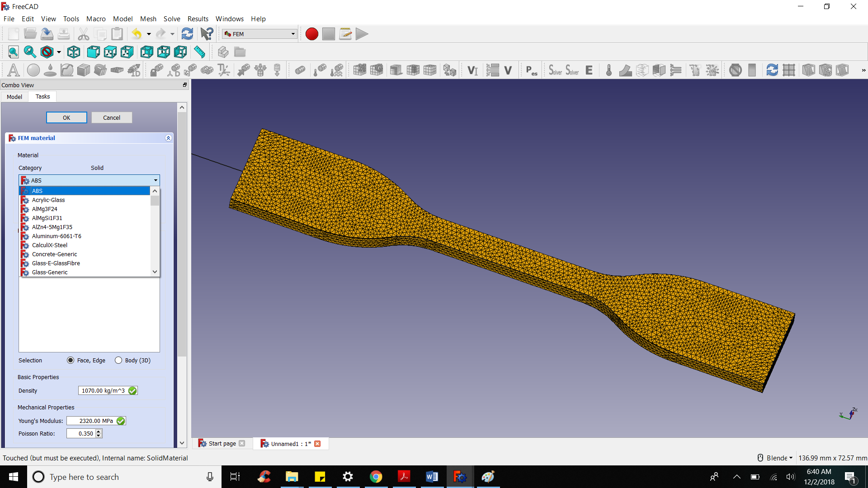This screenshot has width=868, height=488.
Task: Click the What's This help icon
Action: (x=207, y=34)
